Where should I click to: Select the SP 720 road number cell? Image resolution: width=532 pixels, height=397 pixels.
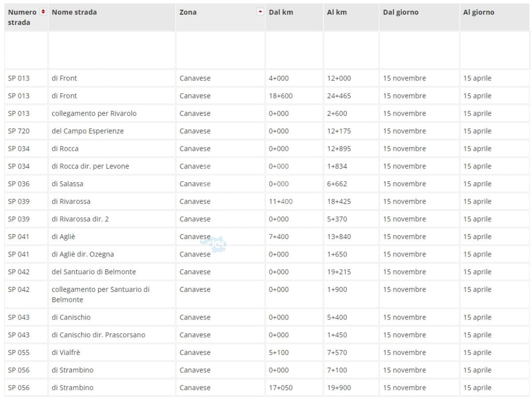[x=19, y=131]
